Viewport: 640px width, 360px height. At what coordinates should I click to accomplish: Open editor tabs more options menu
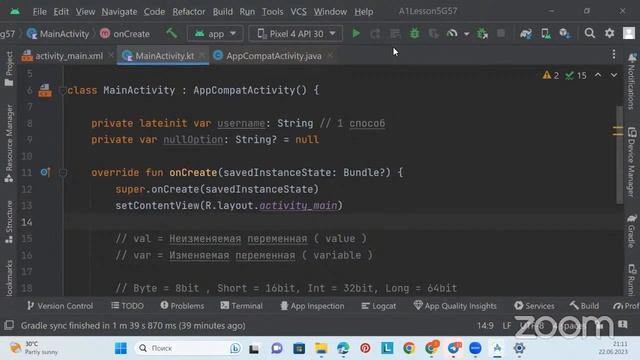click(x=614, y=55)
